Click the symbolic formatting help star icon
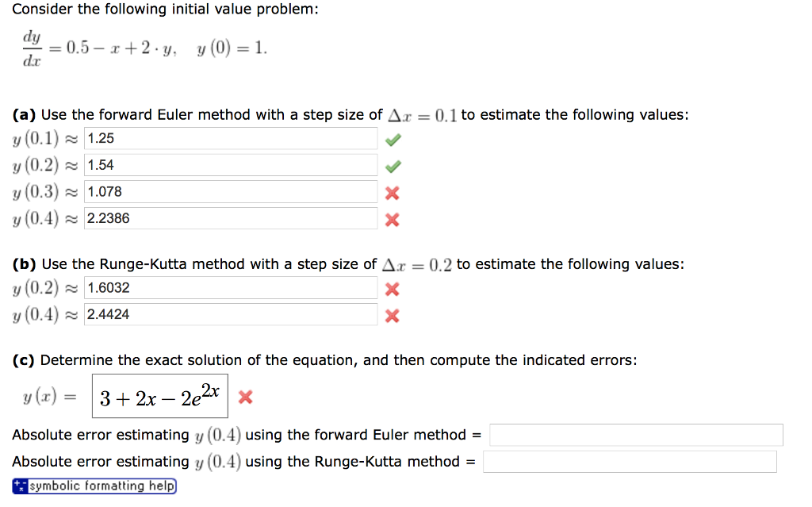The height and width of the screenshot is (507, 812). click(21, 486)
